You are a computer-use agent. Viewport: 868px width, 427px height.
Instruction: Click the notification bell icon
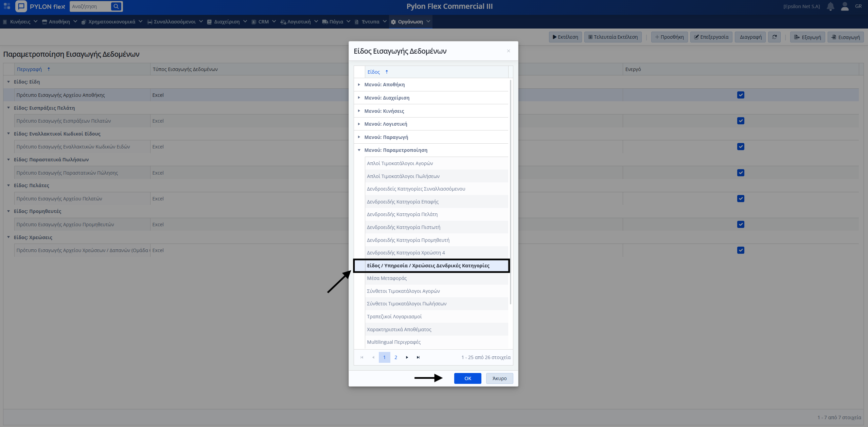point(830,6)
